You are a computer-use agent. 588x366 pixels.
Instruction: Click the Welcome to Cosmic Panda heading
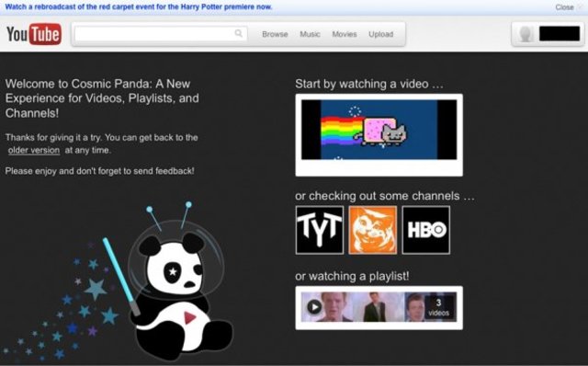[x=102, y=98]
